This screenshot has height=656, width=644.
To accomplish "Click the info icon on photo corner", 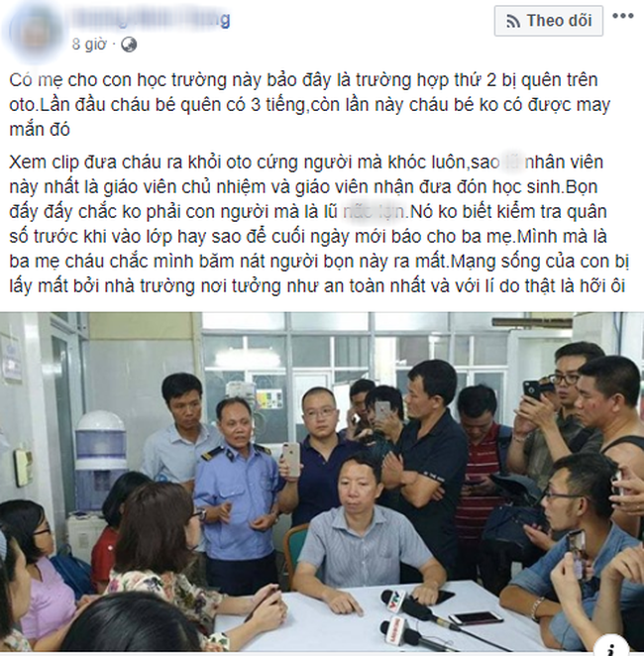I will click(611, 648).
